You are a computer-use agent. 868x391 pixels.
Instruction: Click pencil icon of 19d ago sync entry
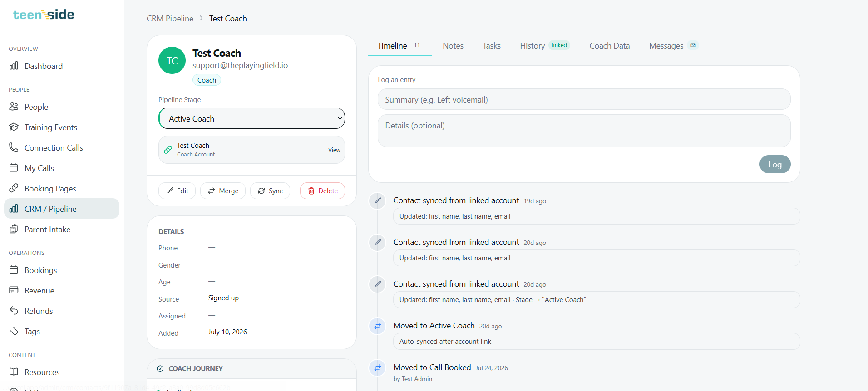pos(378,200)
